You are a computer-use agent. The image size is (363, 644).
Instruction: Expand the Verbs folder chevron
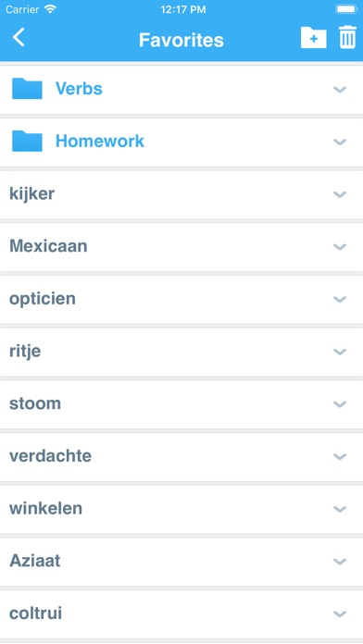[340, 89]
